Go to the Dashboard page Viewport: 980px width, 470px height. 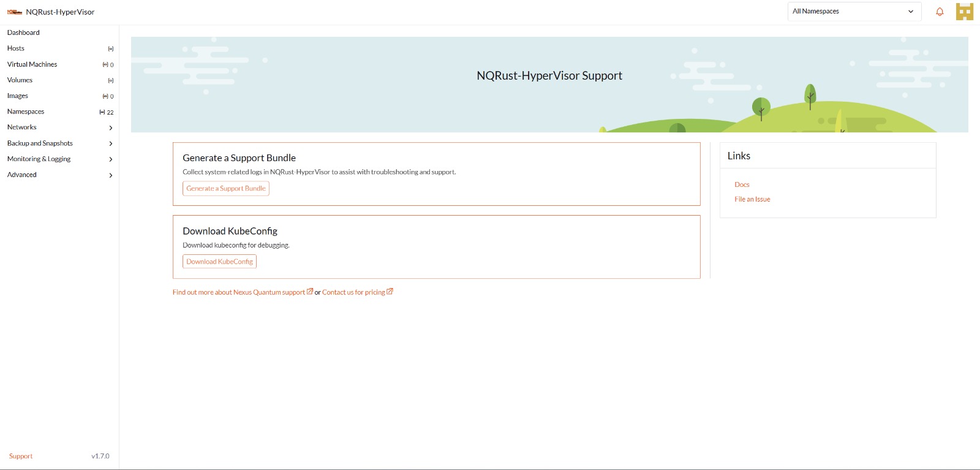tap(23, 32)
